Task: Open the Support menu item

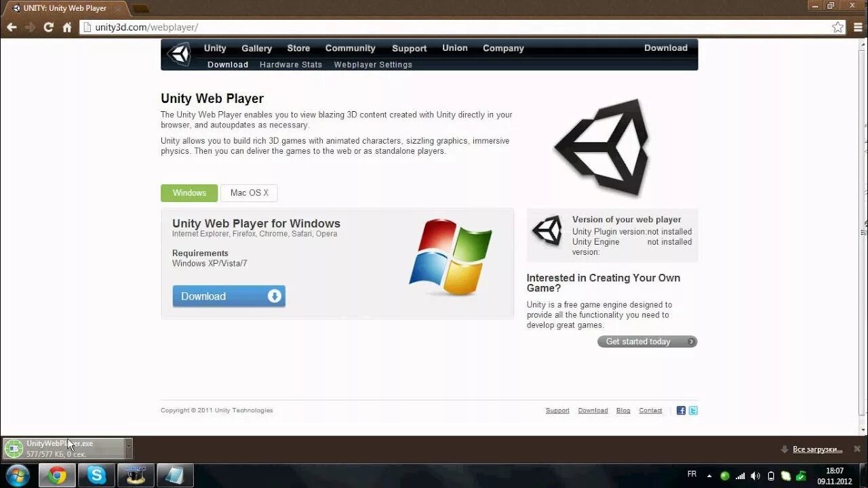Action: pos(409,48)
